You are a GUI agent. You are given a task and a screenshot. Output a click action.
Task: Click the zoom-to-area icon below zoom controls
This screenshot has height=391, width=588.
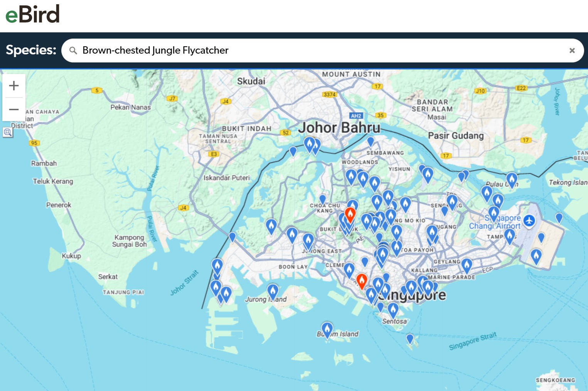[7, 133]
